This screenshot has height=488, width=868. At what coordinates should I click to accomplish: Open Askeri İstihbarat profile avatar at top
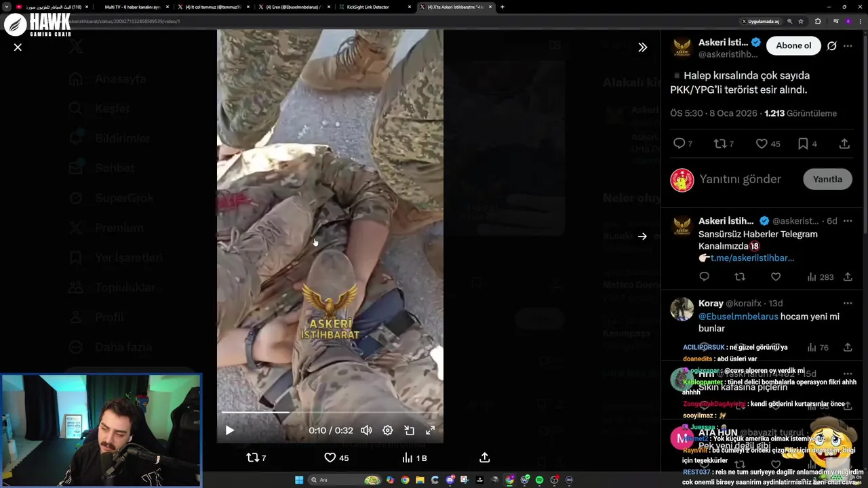pos(682,47)
